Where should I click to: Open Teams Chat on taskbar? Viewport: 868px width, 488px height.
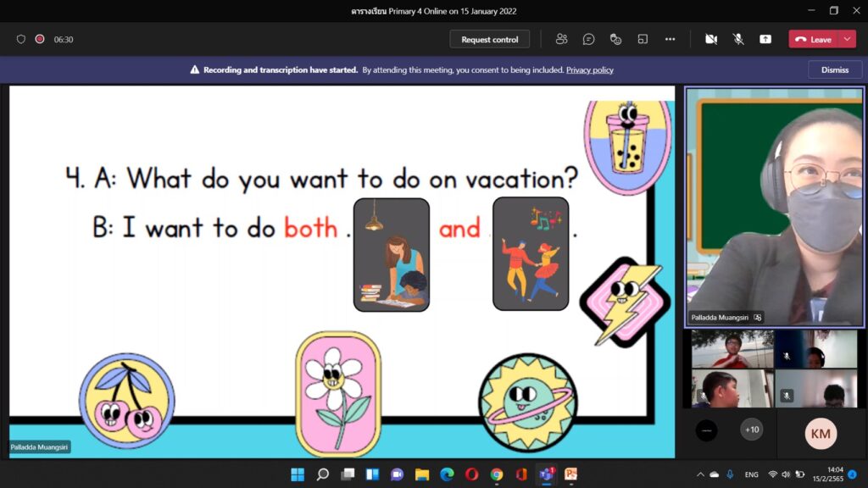[397, 474]
